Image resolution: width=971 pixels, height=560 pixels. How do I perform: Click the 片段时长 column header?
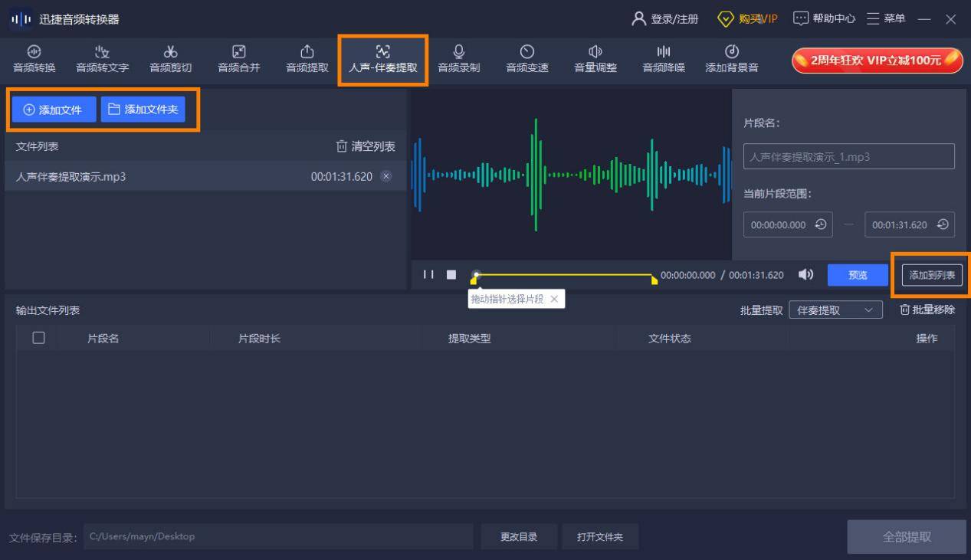[x=259, y=339]
